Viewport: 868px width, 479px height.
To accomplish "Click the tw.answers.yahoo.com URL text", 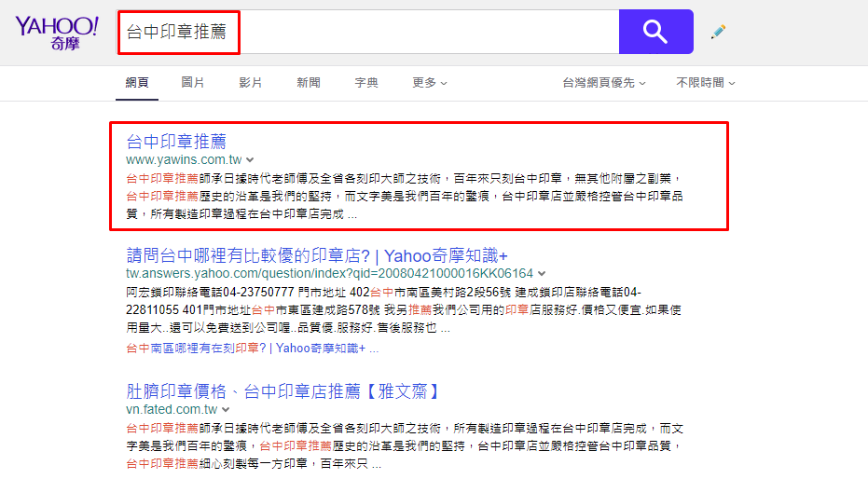I will coord(329,273).
